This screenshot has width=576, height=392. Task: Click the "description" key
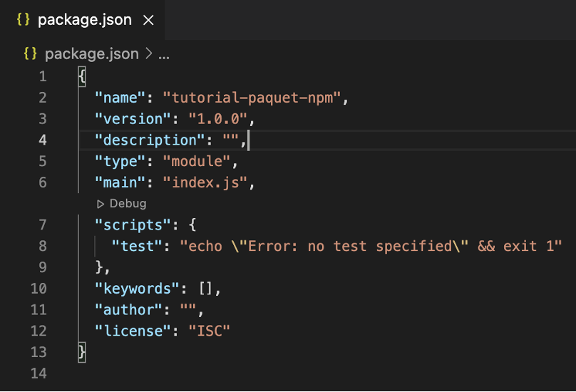pyautogui.click(x=150, y=140)
